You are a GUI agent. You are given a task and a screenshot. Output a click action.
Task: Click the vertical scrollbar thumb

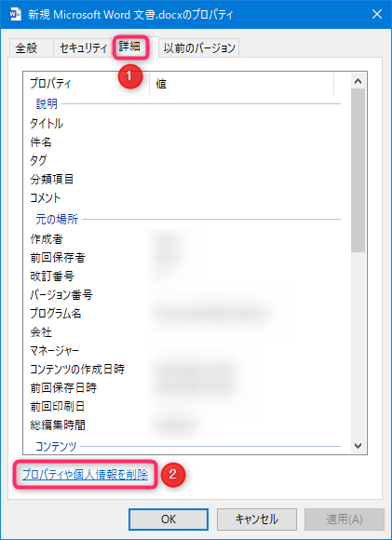coord(358,170)
